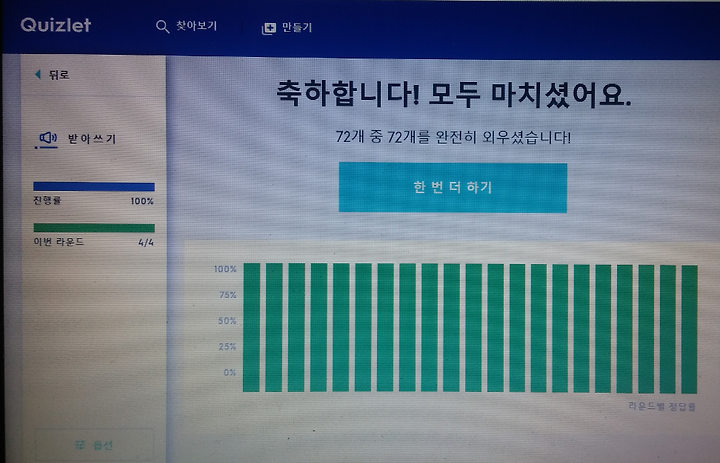Open the 만들기 create menu item
Screen dimensions: 720x463
click(x=297, y=28)
